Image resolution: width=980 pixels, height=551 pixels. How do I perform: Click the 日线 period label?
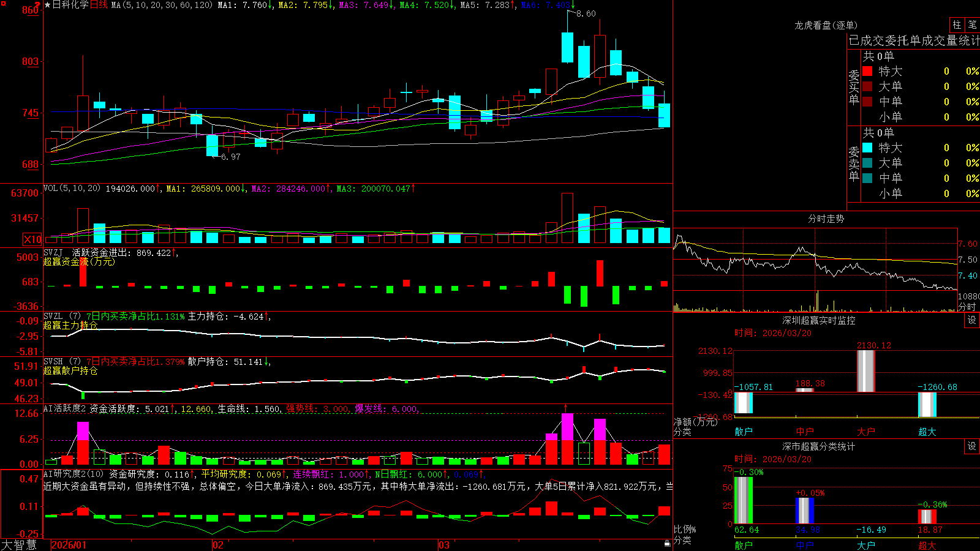(99, 5)
